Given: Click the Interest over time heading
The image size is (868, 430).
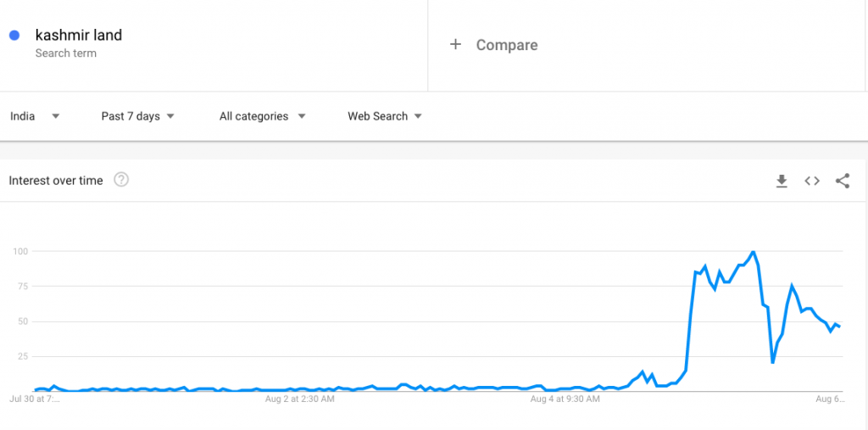Looking at the screenshot, I should [56, 181].
